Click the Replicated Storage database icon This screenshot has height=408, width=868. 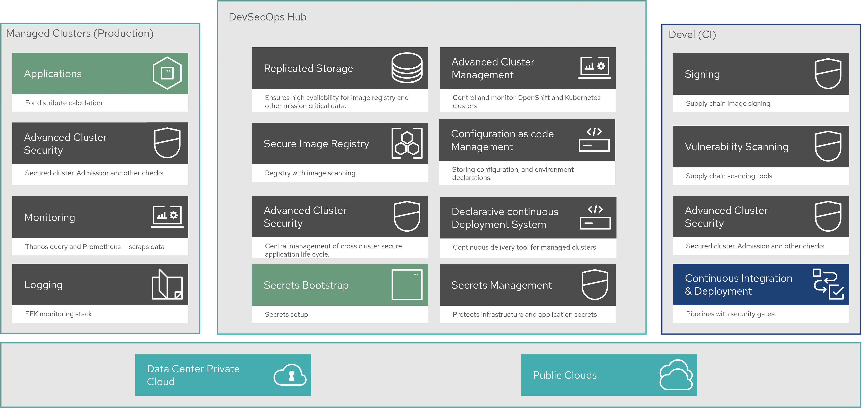click(x=407, y=68)
